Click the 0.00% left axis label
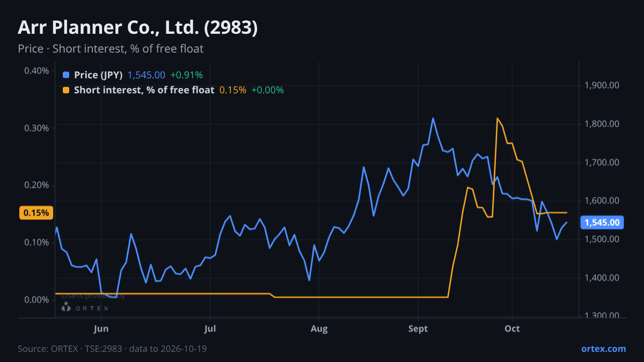644x362 pixels. (x=36, y=299)
